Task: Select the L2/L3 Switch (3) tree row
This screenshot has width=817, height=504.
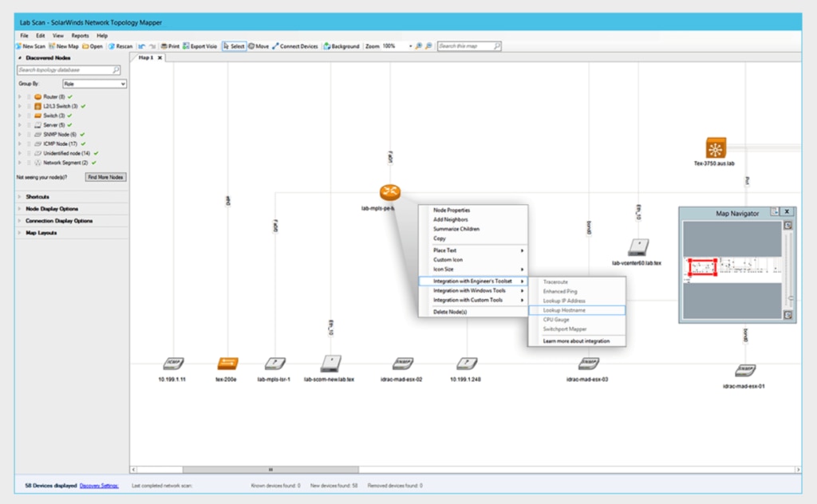Action: 60,106
